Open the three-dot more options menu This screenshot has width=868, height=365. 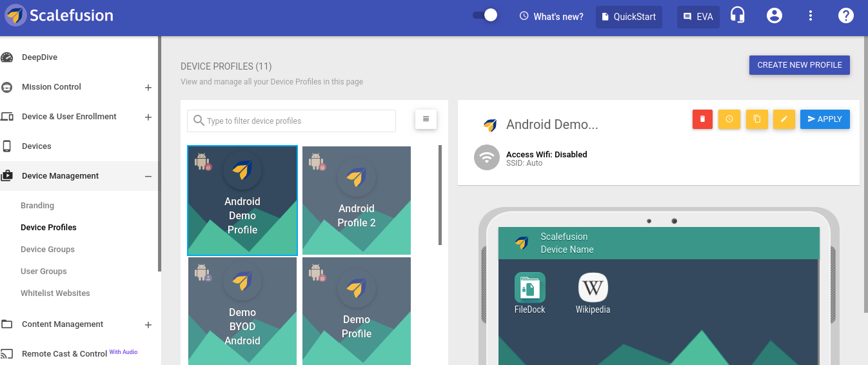pyautogui.click(x=811, y=16)
